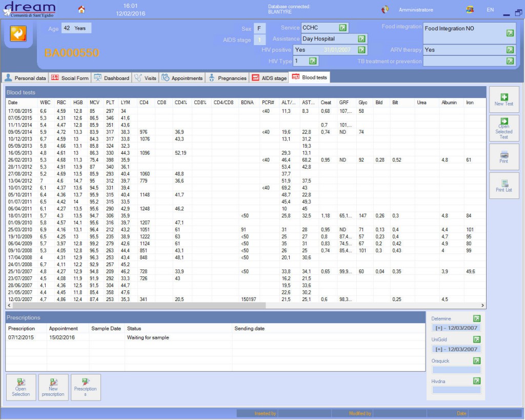Open the Determine test edit icon
This screenshot has width=525, height=420.
477,318
